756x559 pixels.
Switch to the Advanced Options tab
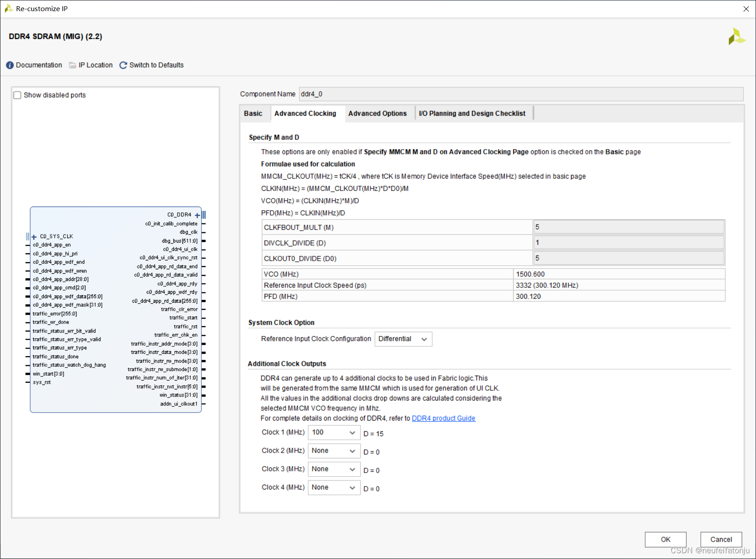point(378,113)
